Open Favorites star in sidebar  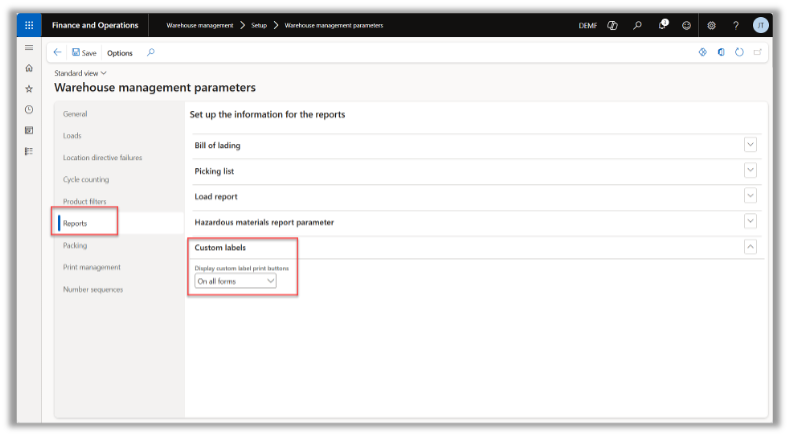29,89
